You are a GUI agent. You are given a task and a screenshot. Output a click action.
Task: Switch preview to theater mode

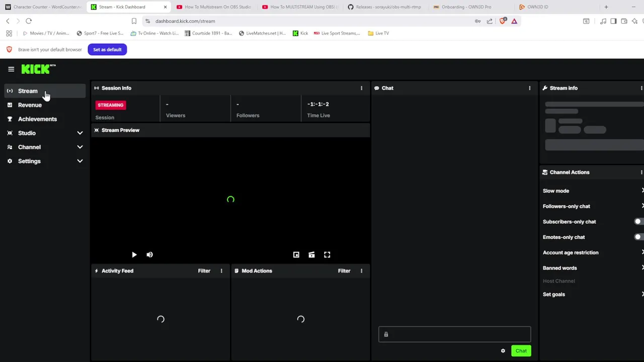point(311,255)
